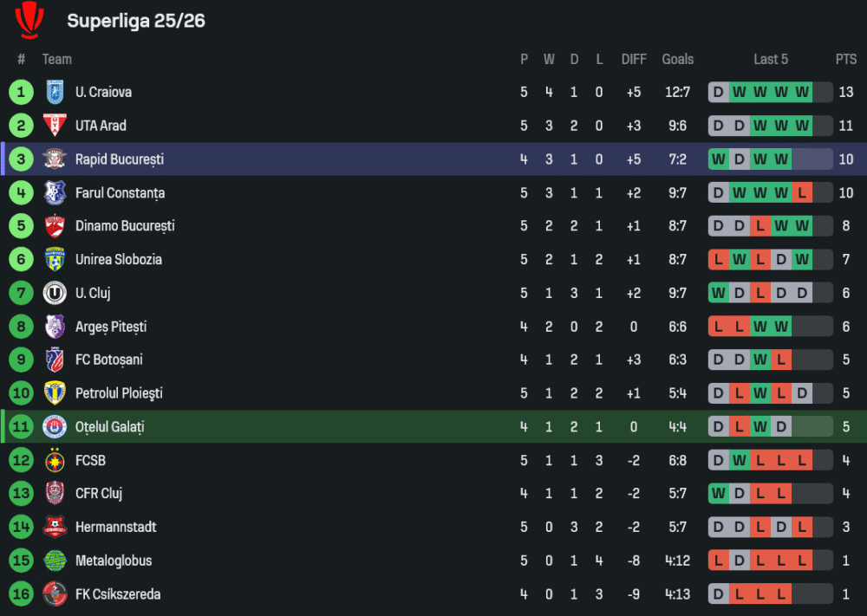This screenshot has height=616, width=867.
Task: Open Oțelul Galați team link
Action: 109,427
